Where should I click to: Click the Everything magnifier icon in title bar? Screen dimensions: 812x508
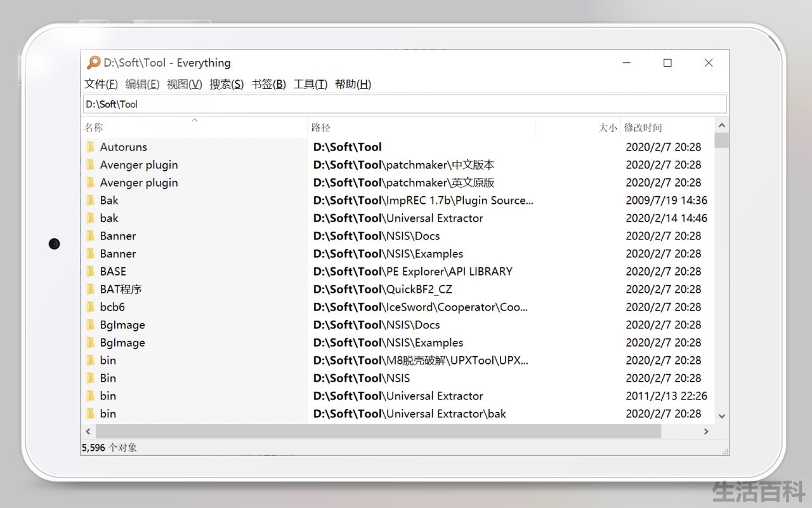[94, 62]
